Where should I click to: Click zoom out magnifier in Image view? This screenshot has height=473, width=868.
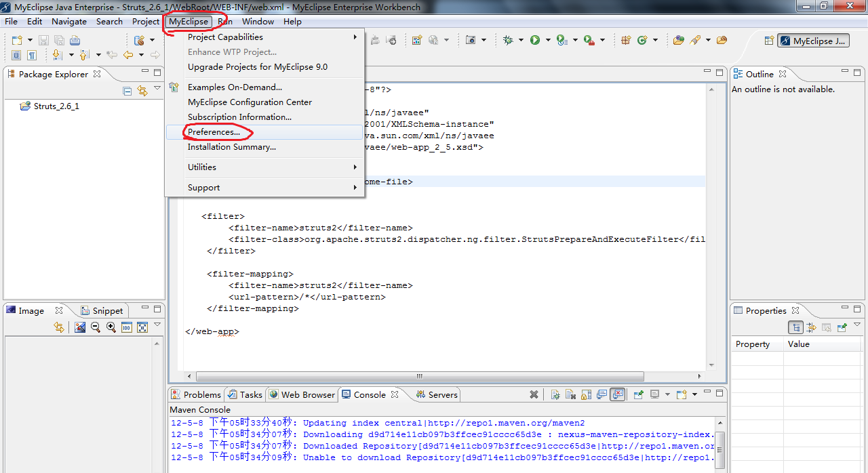pyautogui.click(x=96, y=327)
